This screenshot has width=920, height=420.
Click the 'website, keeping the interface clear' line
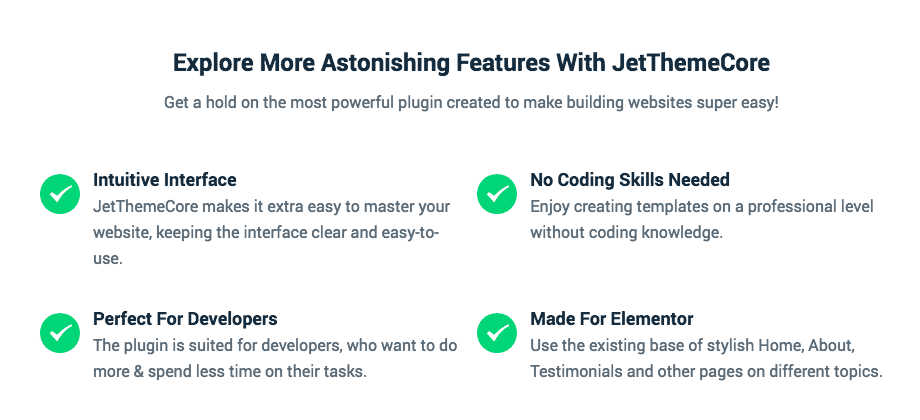pyautogui.click(x=266, y=232)
